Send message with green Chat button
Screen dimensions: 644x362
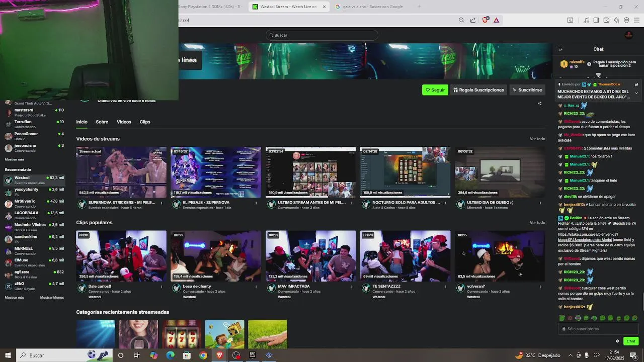631,341
